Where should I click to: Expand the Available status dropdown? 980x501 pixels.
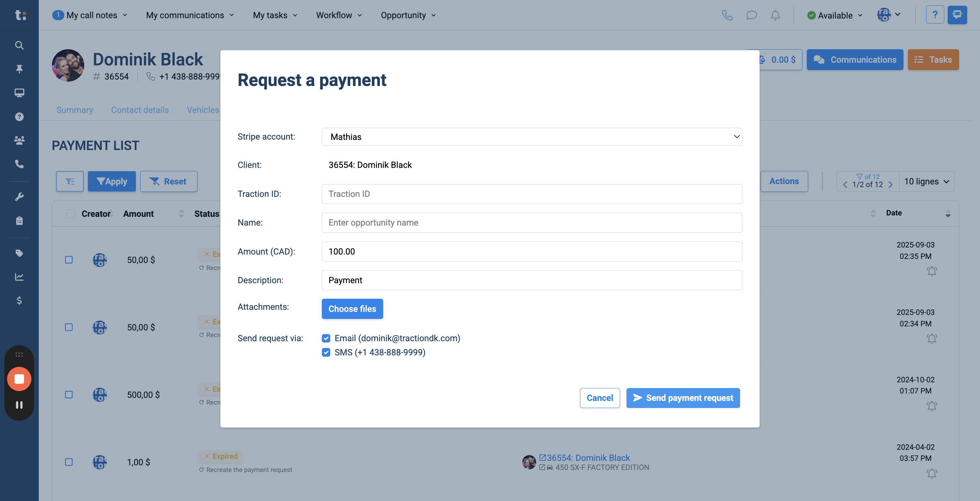[835, 15]
